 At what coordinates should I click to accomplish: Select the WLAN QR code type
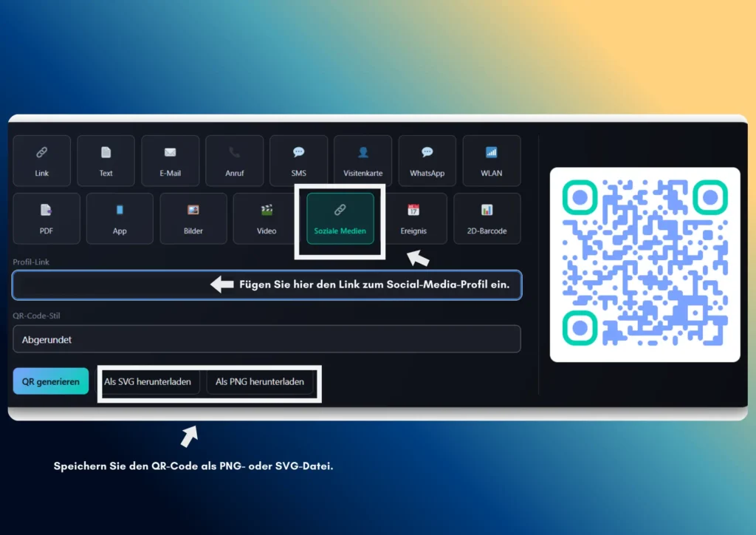(491, 160)
